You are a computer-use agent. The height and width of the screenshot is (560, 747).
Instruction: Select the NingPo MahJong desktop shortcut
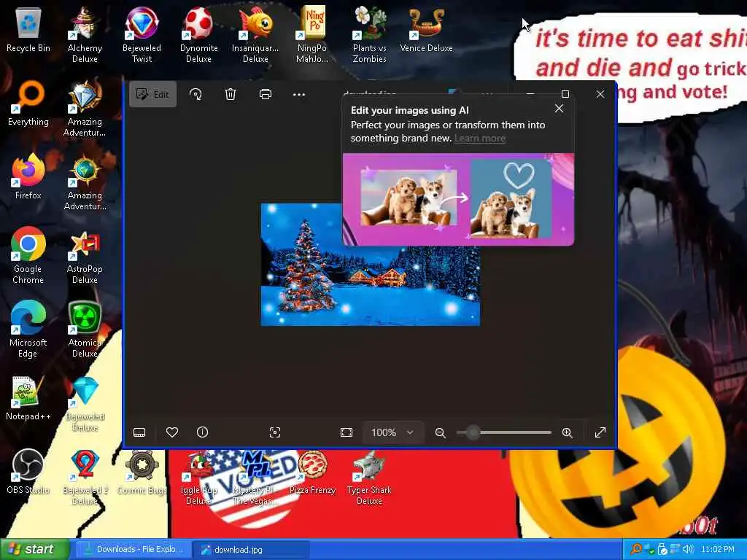click(312, 35)
